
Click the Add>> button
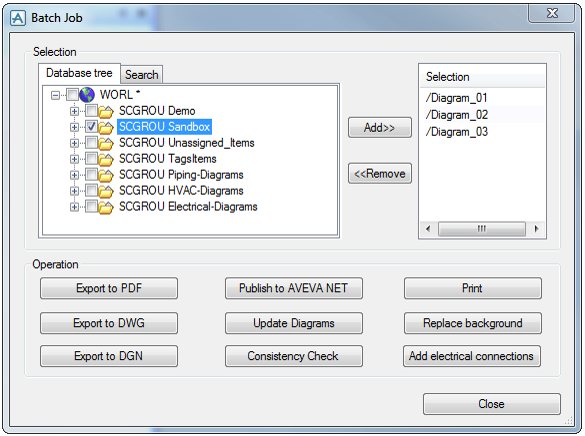(x=380, y=128)
